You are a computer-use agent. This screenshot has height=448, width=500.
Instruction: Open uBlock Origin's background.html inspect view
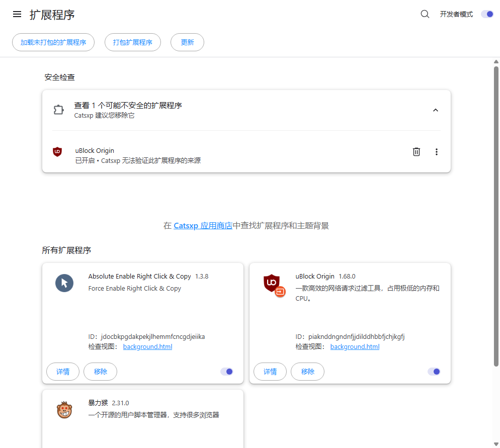point(355,346)
